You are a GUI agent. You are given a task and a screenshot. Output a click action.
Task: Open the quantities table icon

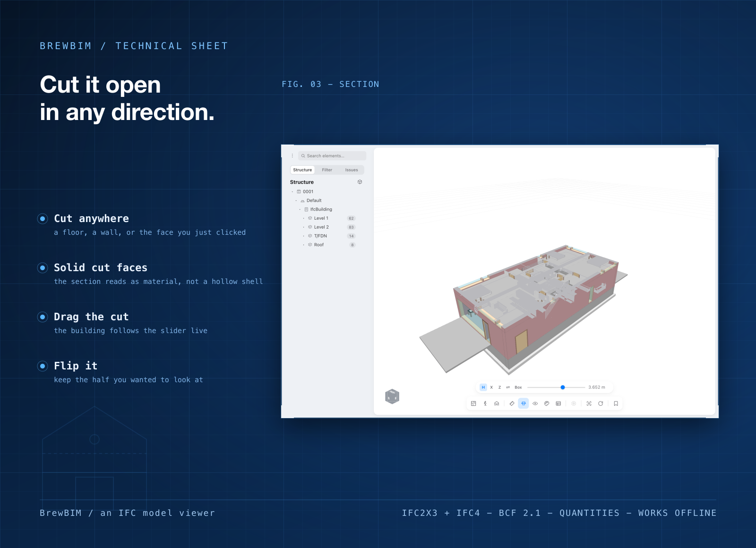tap(558, 403)
